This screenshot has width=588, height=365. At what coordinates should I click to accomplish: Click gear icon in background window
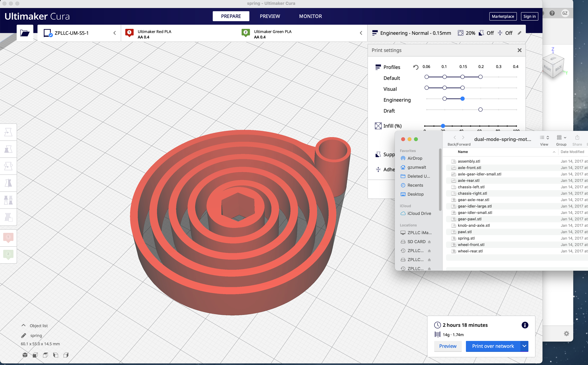click(x=566, y=334)
